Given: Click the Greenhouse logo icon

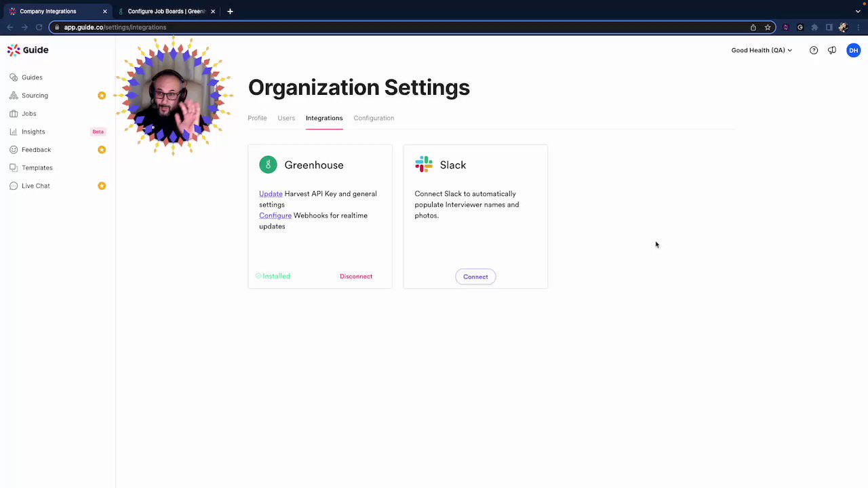Looking at the screenshot, I should pos(268,165).
